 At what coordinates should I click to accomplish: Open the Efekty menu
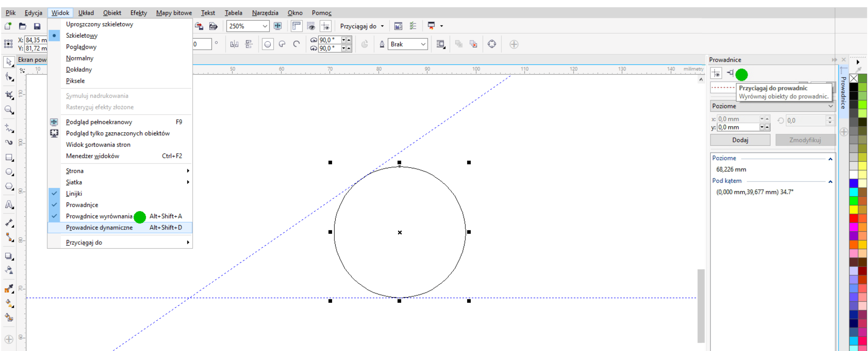click(x=138, y=13)
